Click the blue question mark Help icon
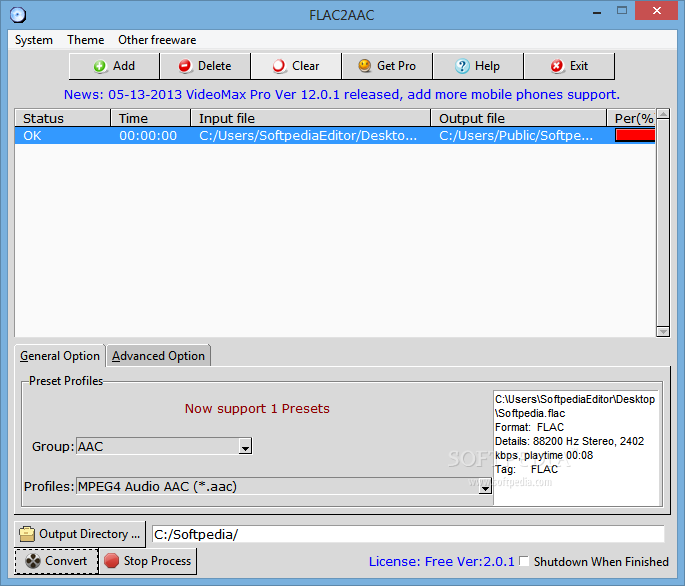Viewport: 685px width, 586px height. [x=462, y=66]
